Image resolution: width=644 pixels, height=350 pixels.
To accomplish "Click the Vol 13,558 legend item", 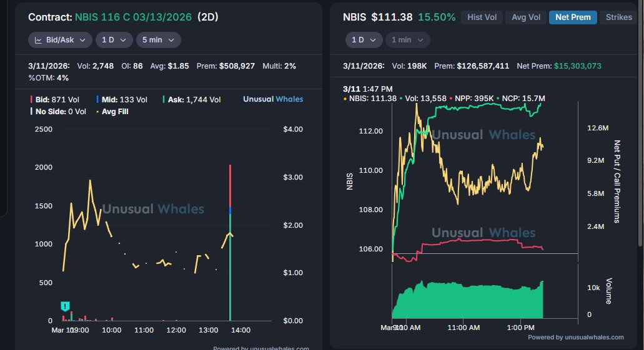I will tap(423, 99).
